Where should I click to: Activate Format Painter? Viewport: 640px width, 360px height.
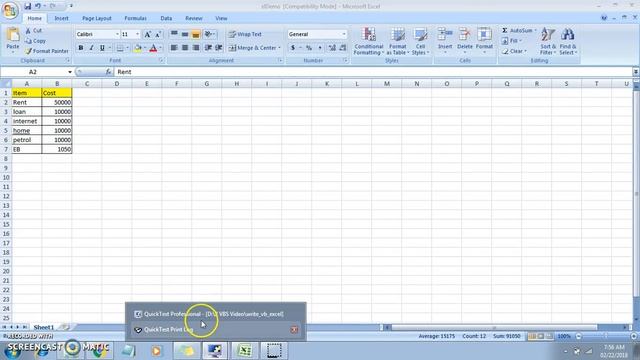[x=47, y=51]
